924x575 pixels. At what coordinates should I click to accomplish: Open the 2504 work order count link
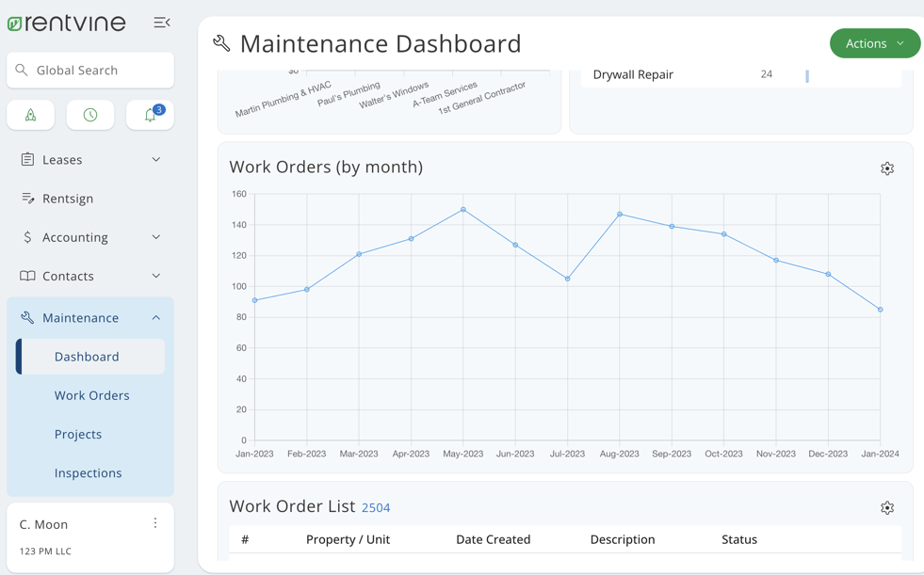click(376, 507)
